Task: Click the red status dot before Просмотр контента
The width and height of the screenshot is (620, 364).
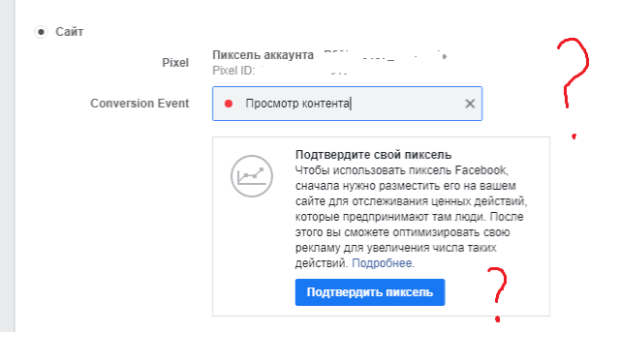Action: [229, 104]
